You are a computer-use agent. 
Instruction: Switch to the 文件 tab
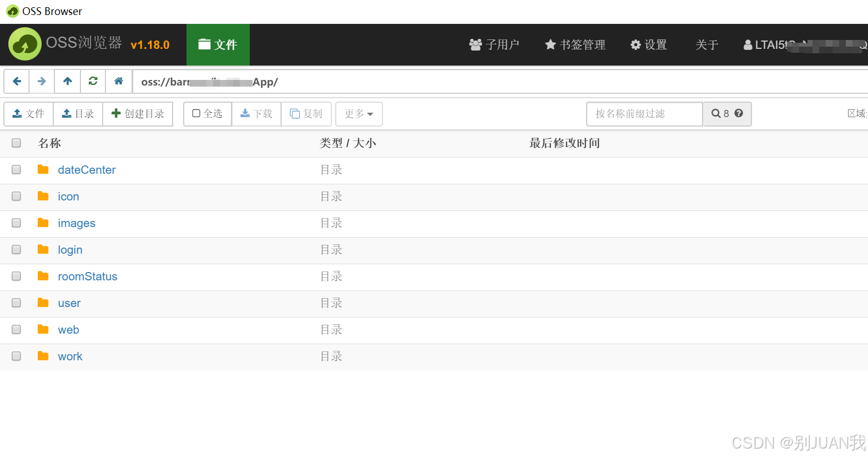(x=218, y=44)
